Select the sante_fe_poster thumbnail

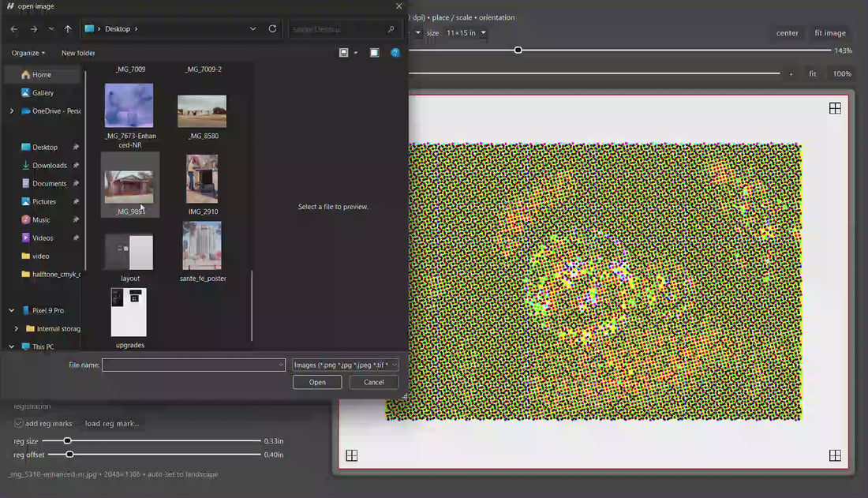point(202,247)
